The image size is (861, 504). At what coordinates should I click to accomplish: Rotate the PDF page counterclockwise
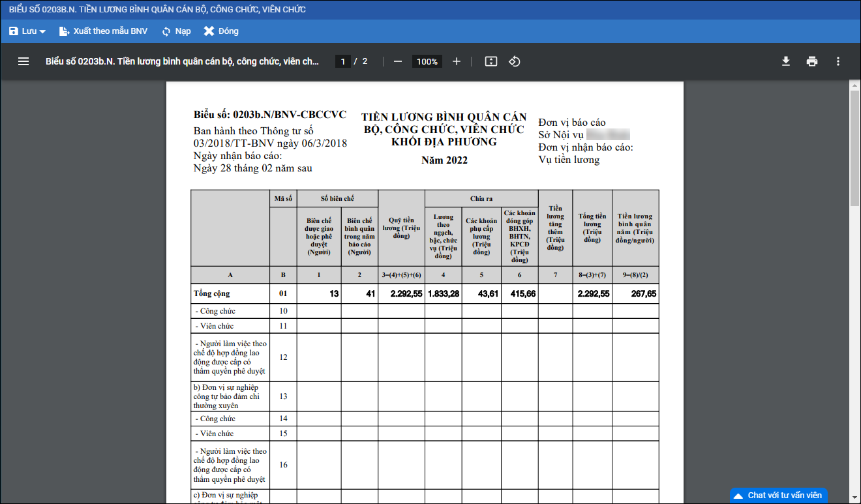[515, 61]
